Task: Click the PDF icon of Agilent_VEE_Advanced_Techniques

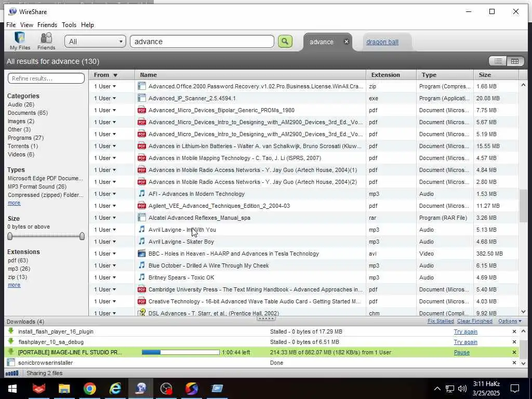Action: click(141, 206)
